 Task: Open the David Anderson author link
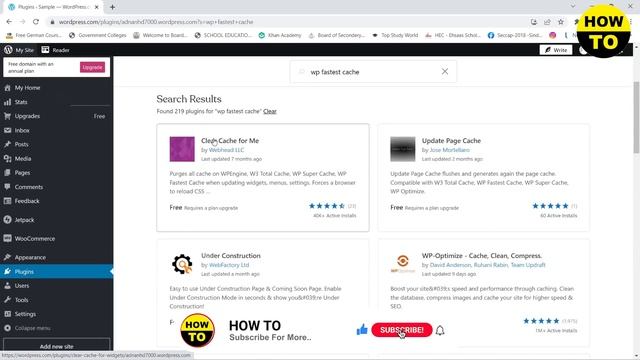(x=450, y=265)
